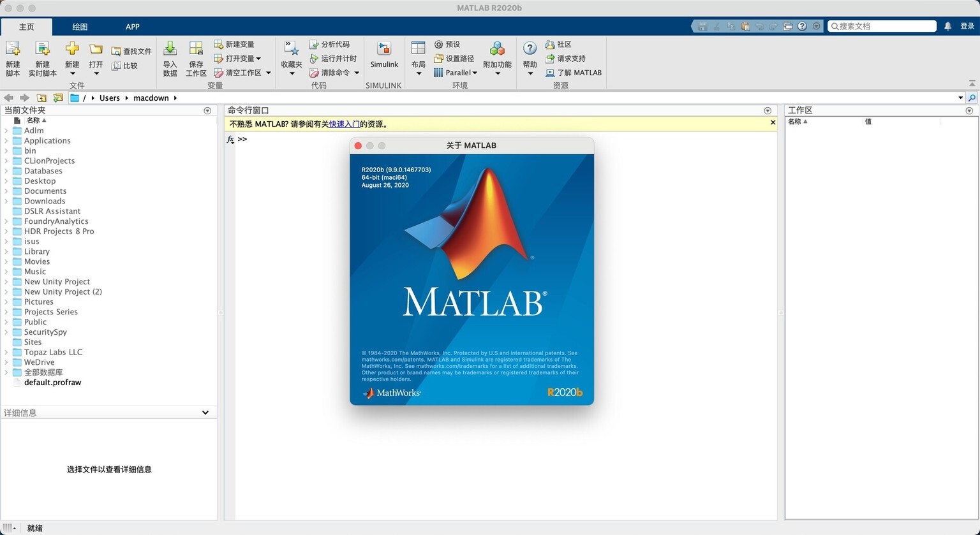The height and width of the screenshot is (535, 980).
Task: Click the quick access help icon in title toolbar
Action: 802,26
